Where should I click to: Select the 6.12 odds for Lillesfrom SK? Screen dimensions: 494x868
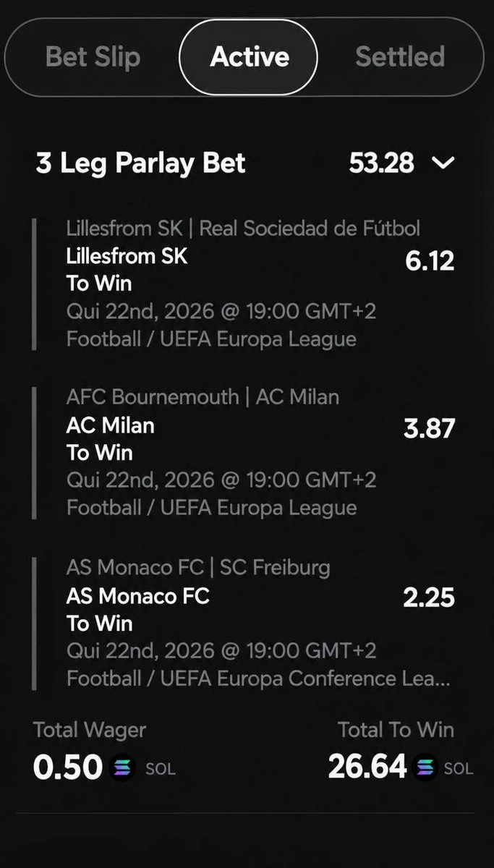click(430, 260)
